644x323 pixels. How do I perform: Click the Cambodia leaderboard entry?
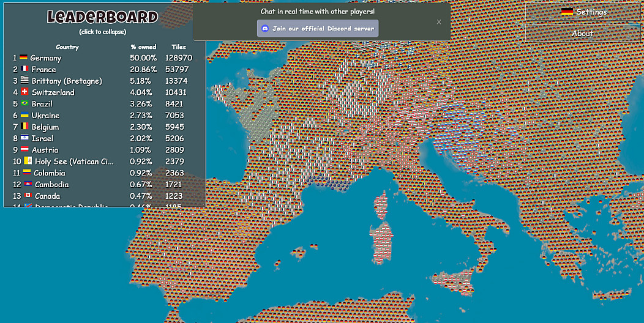pos(51,185)
